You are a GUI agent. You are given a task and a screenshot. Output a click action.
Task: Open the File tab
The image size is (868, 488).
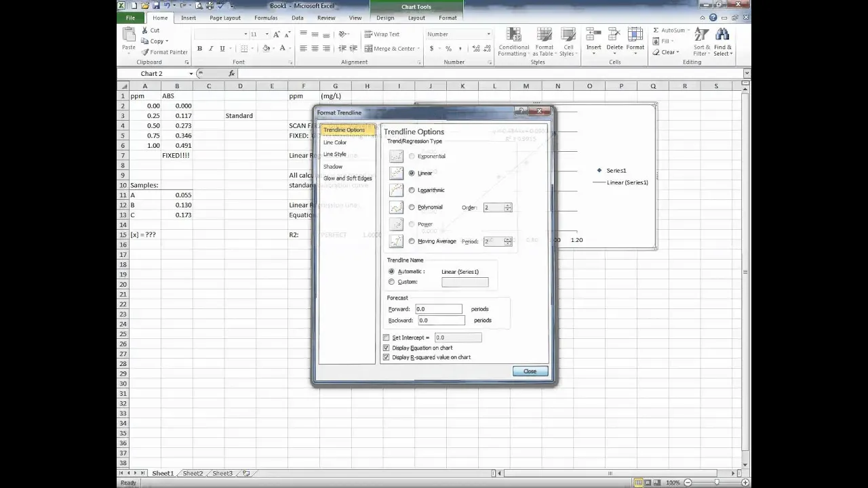tap(130, 18)
